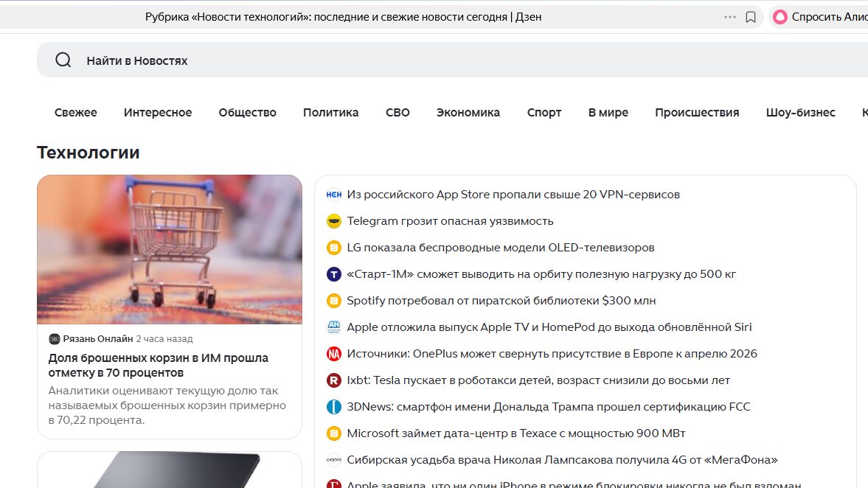868x488 pixels.
Task: Click the 3DNews source logo
Action: 333,406
